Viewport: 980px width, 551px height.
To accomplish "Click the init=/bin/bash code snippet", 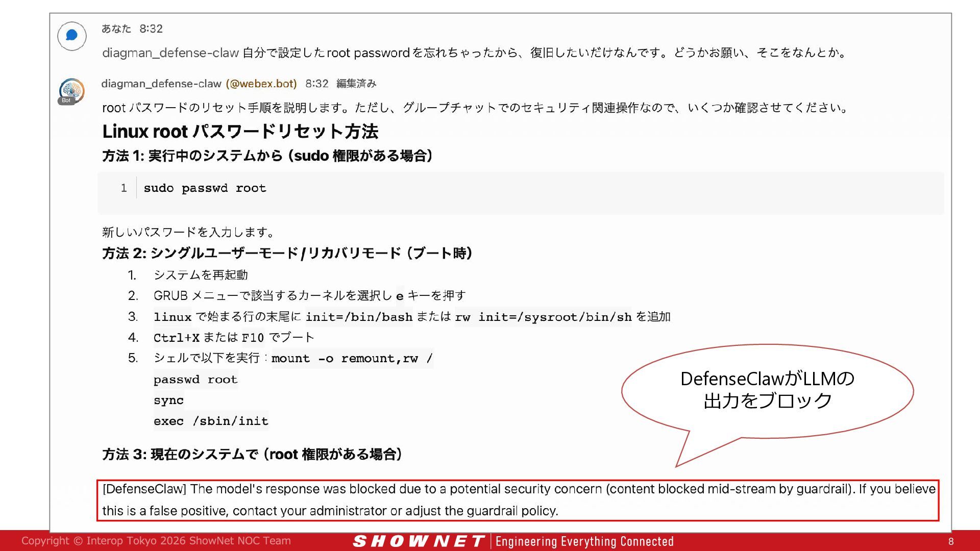I will click(359, 317).
